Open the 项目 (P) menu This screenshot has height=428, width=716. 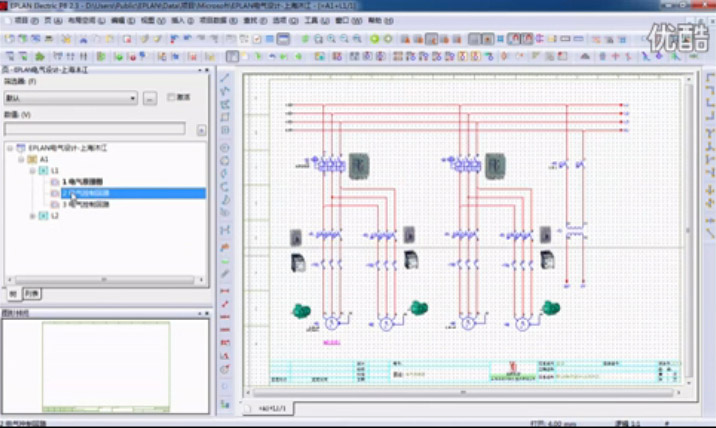[26, 21]
